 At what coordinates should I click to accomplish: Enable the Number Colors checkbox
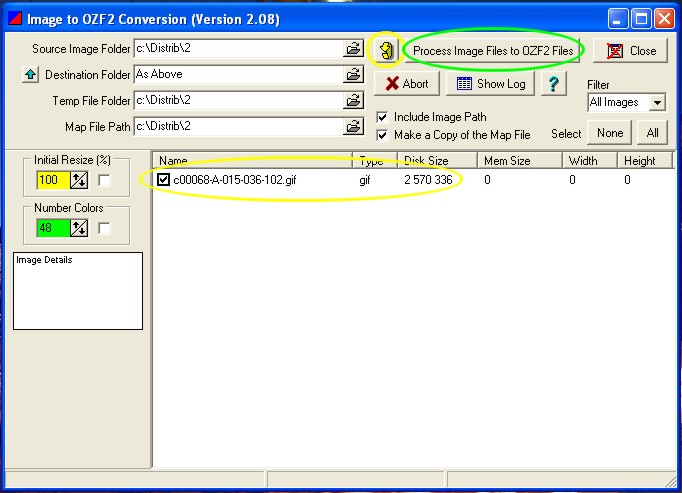[104, 228]
